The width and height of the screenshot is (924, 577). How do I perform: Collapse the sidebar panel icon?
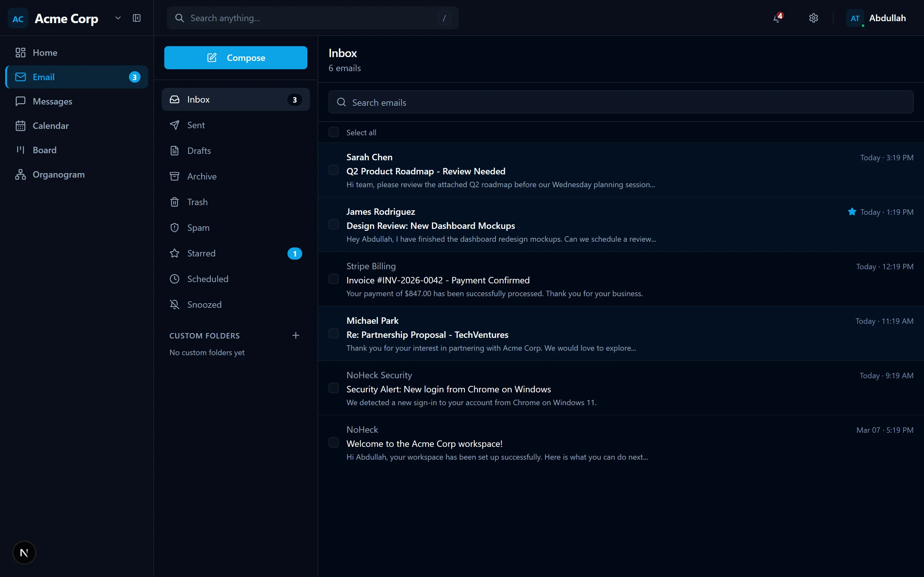pyautogui.click(x=137, y=18)
